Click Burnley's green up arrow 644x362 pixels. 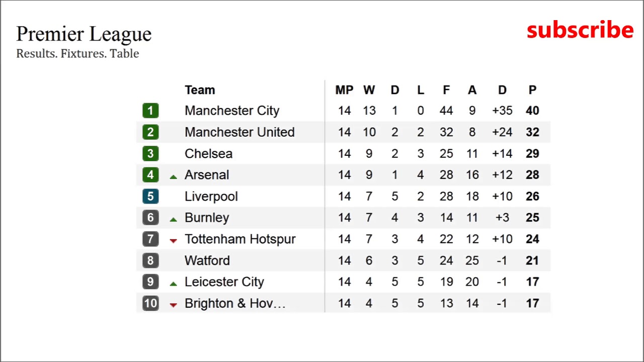pos(174,219)
